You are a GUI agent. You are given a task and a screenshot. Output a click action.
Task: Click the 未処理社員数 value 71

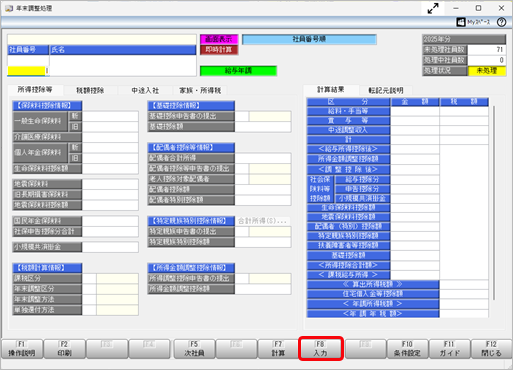(486, 50)
